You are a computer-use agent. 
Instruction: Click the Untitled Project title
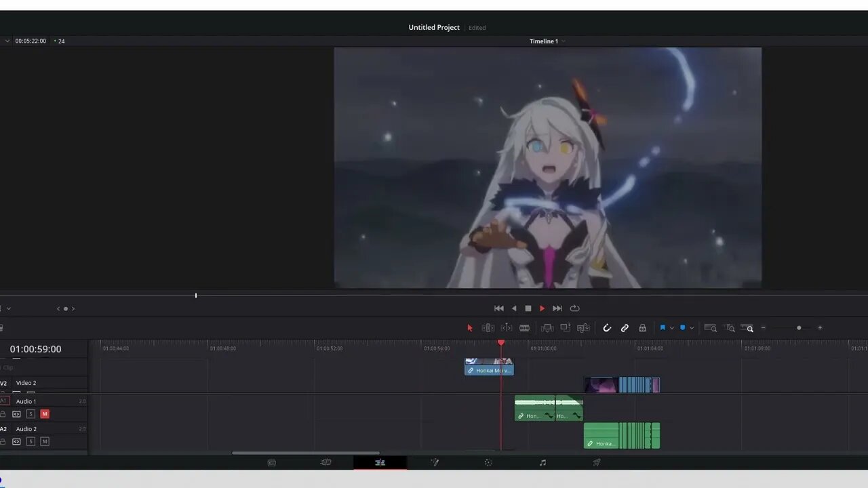(x=434, y=28)
